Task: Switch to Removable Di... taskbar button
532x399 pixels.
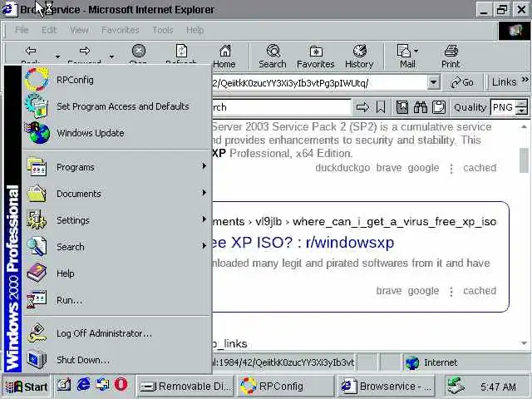Action: tap(185, 386)
